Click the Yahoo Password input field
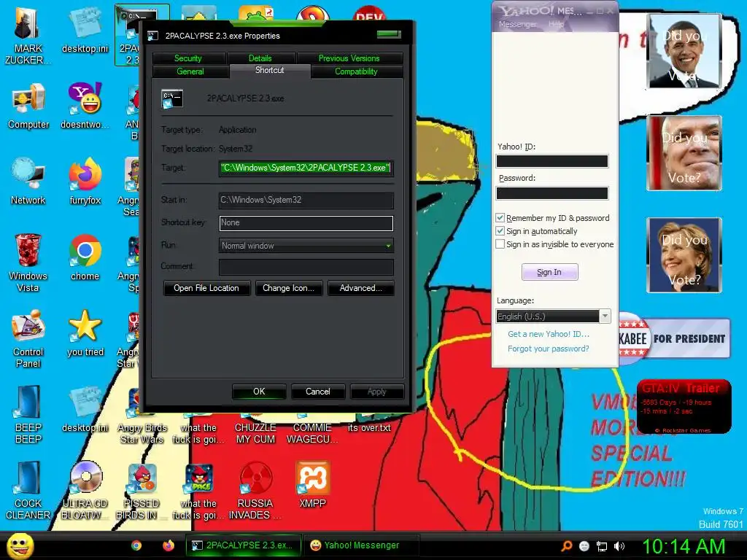This screenshot has height=560, width=747. [x=552, y=192]
